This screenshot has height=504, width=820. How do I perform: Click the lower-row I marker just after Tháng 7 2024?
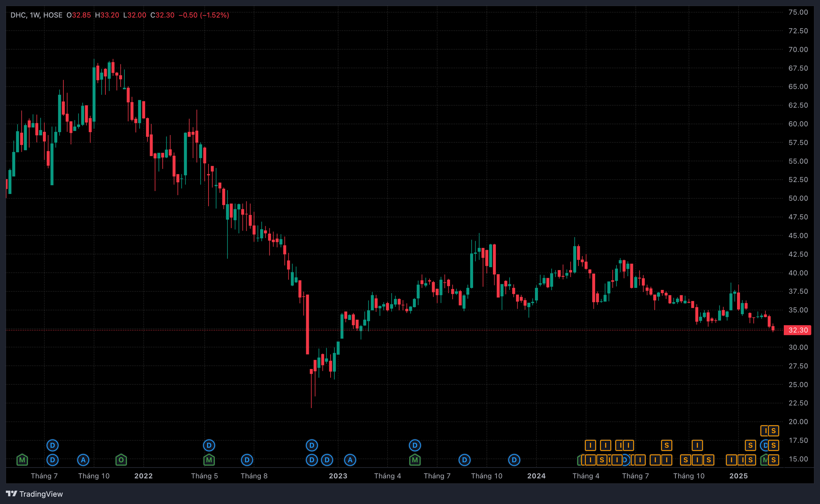coord(640,460)
